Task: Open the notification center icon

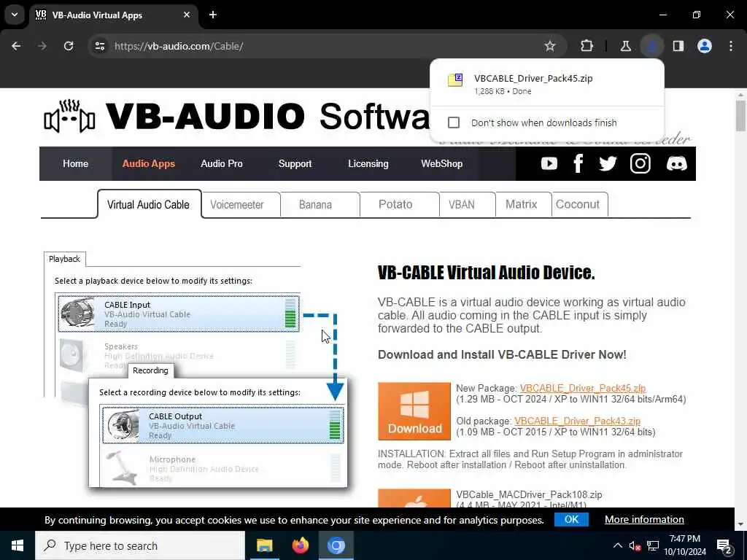Action: [724, 546]
